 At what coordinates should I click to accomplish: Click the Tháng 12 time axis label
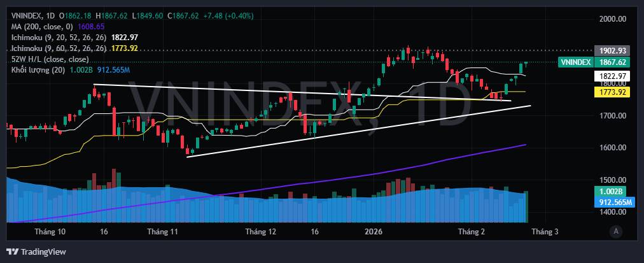pos(261,232)
